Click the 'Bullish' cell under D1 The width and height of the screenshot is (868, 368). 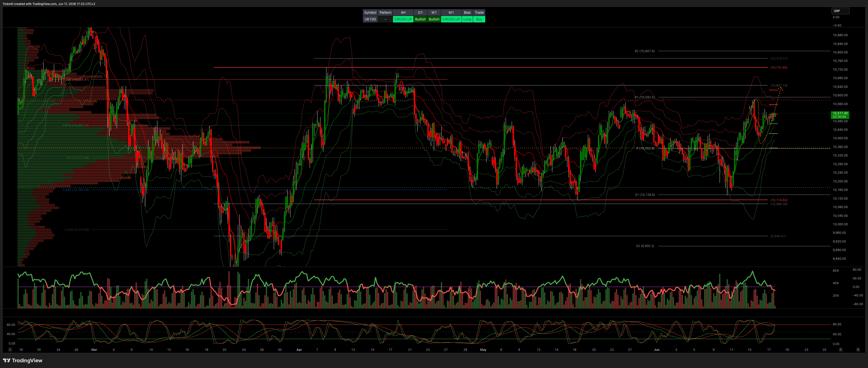tap(420, 19)
